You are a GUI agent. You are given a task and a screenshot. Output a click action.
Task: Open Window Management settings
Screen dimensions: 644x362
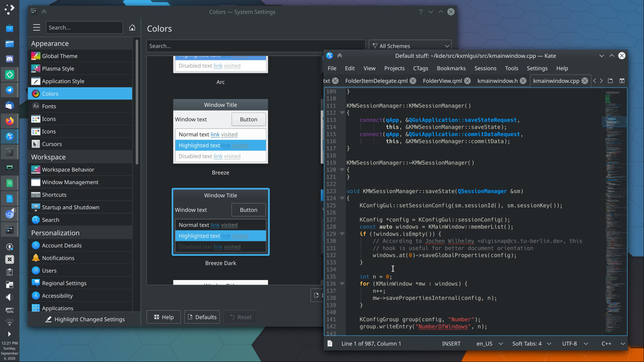[x=70, y=182]
